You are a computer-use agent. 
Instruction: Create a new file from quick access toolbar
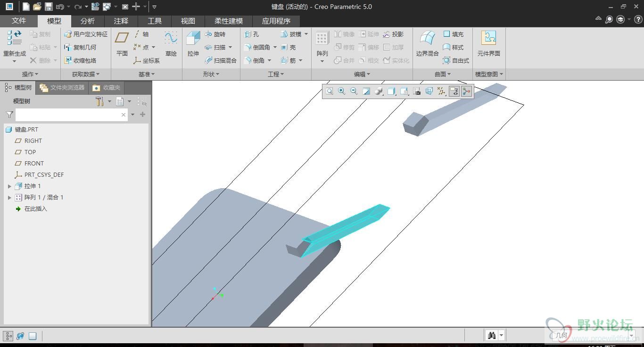pos(26,7)
